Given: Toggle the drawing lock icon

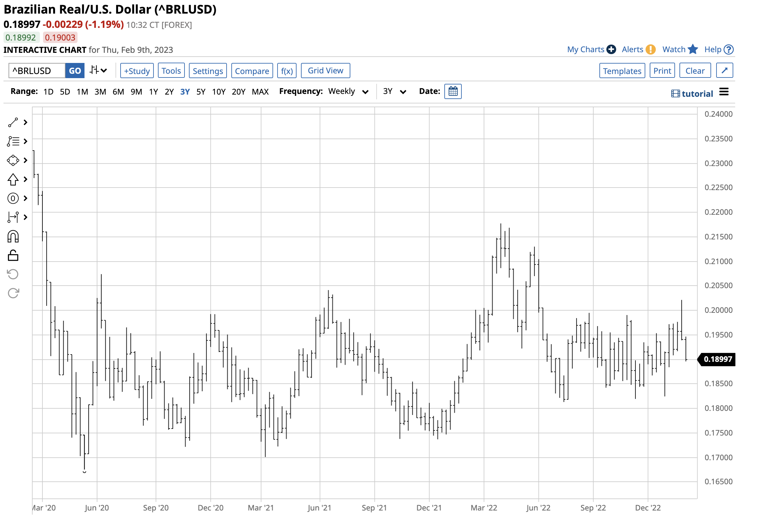Looking at the screenshot, I should tap(13, 256).
